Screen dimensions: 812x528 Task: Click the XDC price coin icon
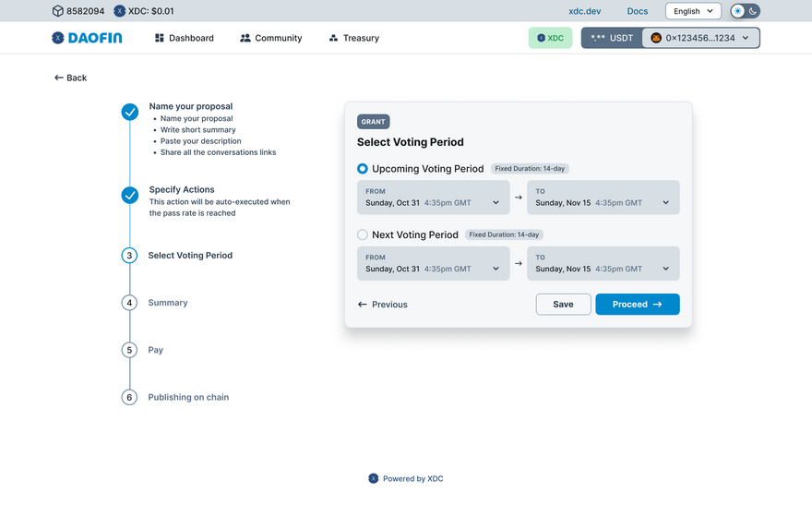point(120,11)
